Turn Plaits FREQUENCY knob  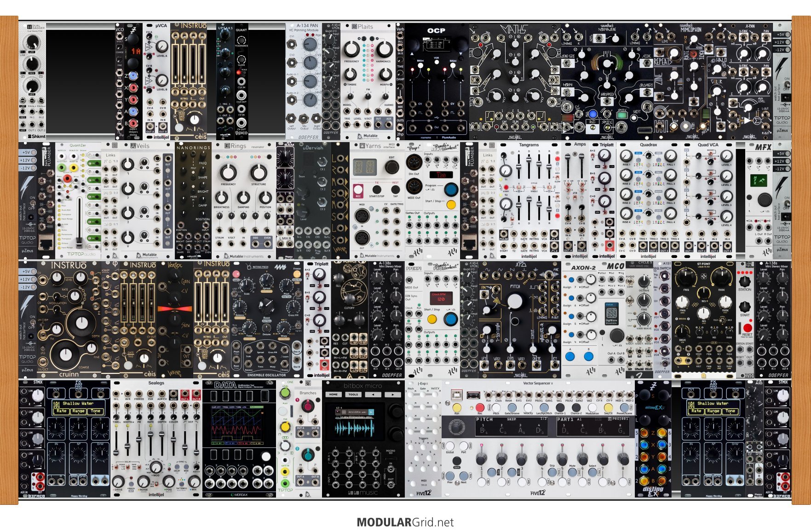coord(351,49)
